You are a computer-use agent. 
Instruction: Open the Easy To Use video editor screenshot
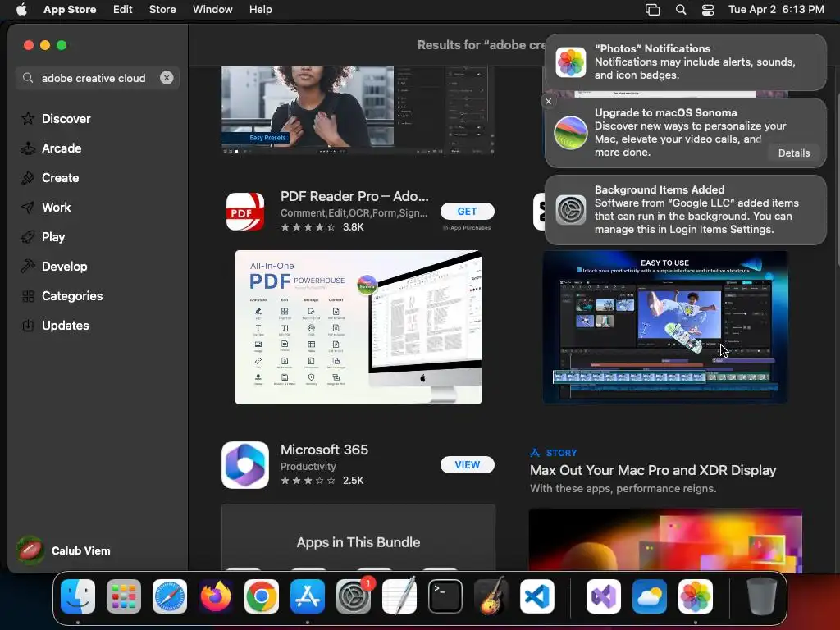[x=664, y=326]
